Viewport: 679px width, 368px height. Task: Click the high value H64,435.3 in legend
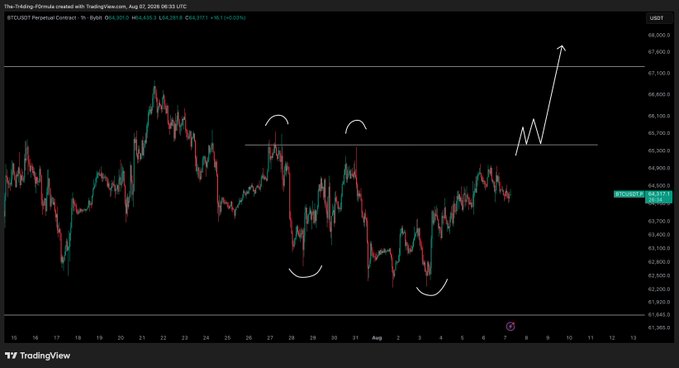[x=144, y=18]
